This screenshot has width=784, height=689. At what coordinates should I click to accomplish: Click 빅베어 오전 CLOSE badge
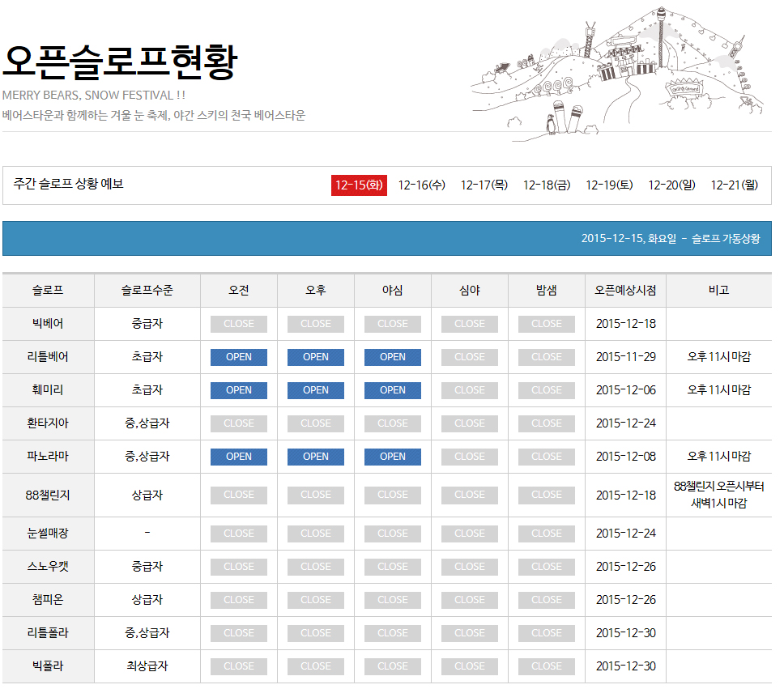point(238,324)
